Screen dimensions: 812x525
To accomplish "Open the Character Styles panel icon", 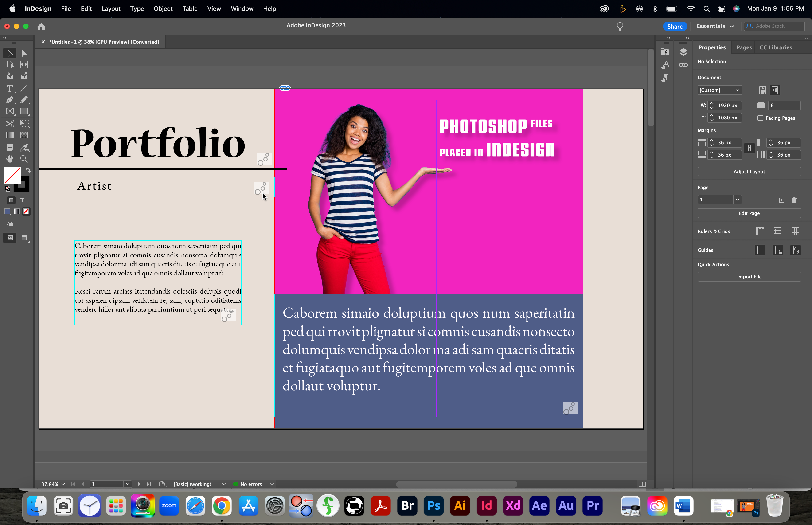I will (x=664, y=65).
